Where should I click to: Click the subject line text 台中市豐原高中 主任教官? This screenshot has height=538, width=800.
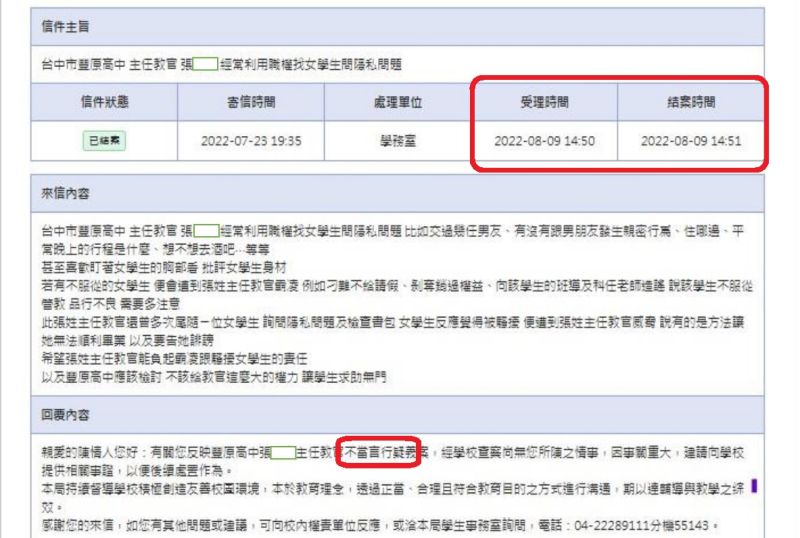[x=109, y=64]
